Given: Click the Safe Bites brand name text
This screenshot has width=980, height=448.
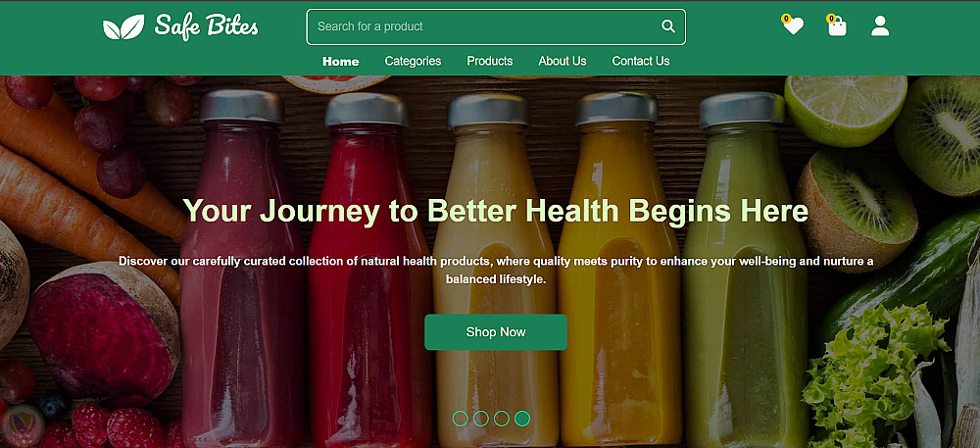Looking at the screenshot, I should pyautogui.click(x=206, y=26).
